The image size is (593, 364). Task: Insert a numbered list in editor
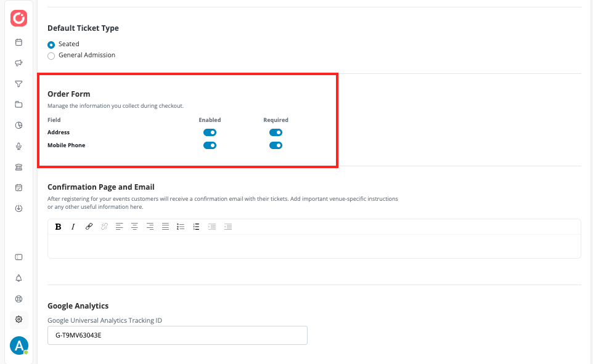pos(196,227)
